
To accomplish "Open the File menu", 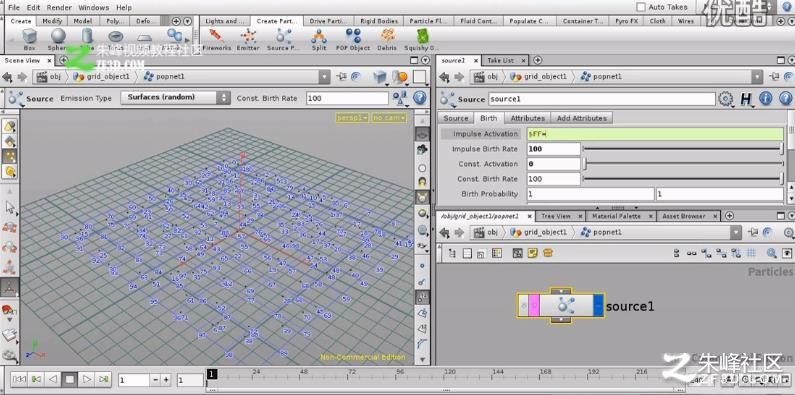I will (x=14, y=8).
